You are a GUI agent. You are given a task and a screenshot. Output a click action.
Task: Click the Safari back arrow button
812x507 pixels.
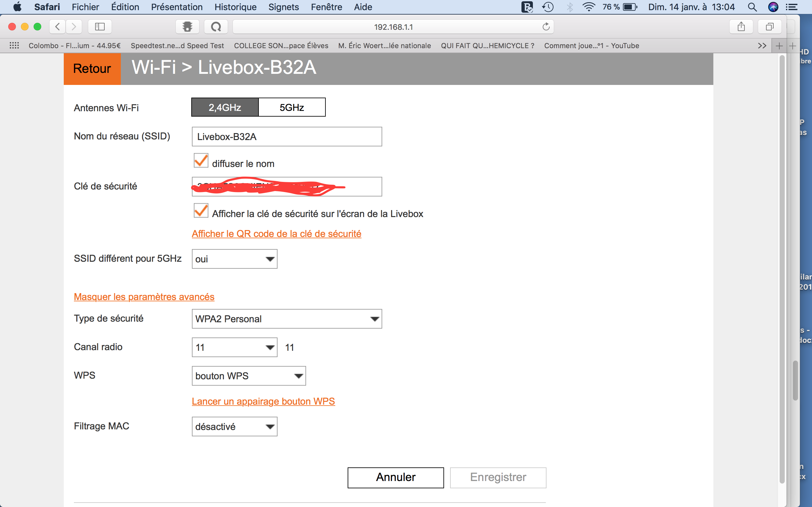pyautogui.click(x=58, y=27)
